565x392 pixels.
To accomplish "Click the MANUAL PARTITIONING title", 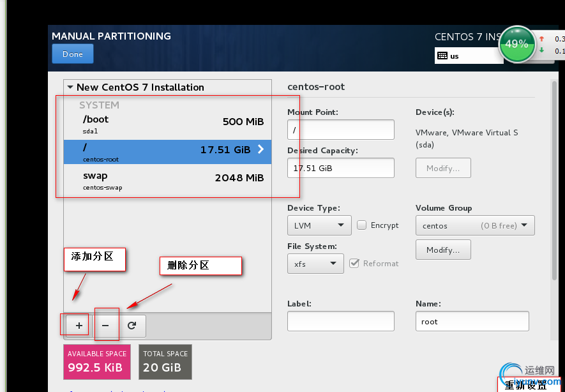I will [111, 36].
